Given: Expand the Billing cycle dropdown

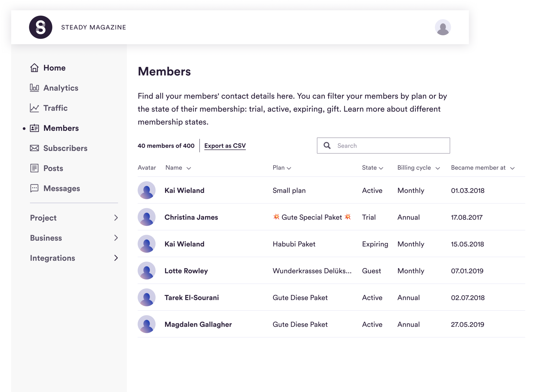Looking at the screenshot, I should tap(438, 168).
